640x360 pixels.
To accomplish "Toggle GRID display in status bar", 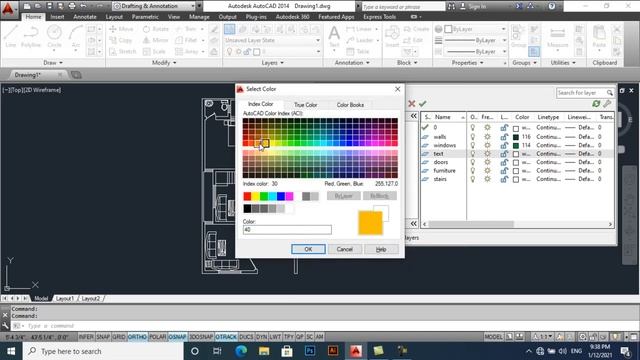I will click(x=119, y=337).
